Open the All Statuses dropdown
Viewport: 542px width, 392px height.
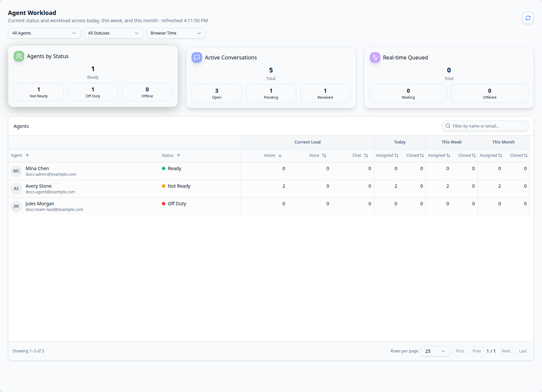[114, 33]
